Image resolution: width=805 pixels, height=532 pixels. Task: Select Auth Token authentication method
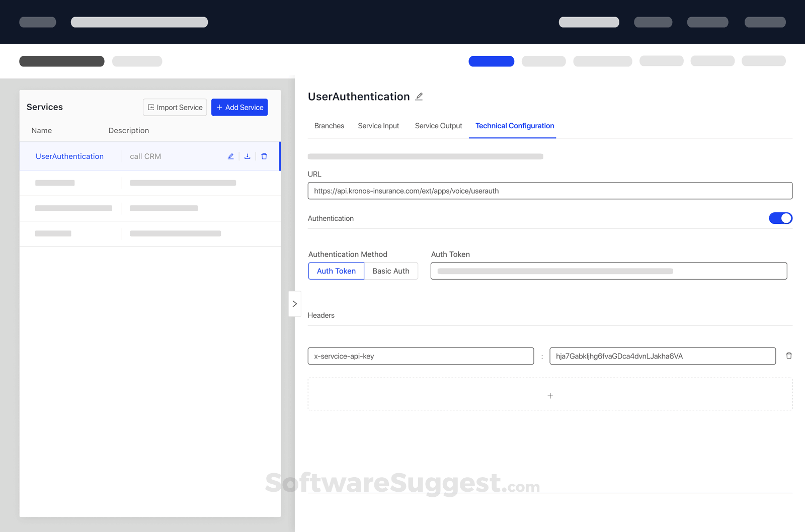point(336,271)
